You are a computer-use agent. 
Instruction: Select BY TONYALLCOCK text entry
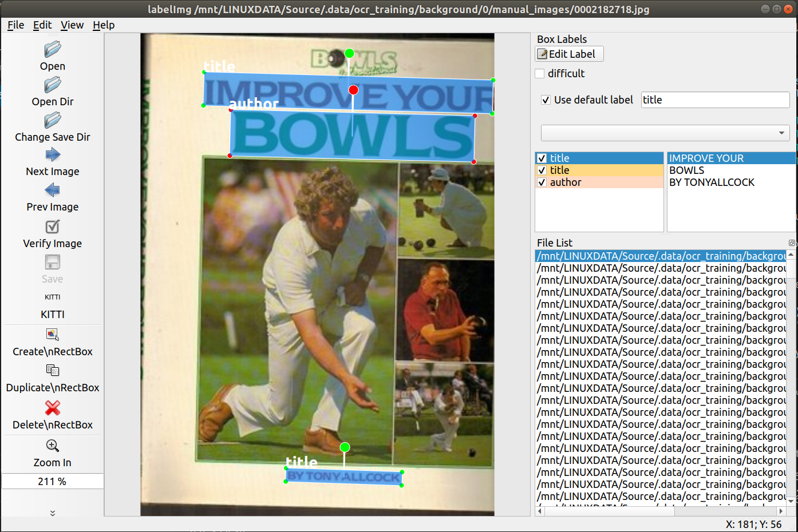(731, 182)
